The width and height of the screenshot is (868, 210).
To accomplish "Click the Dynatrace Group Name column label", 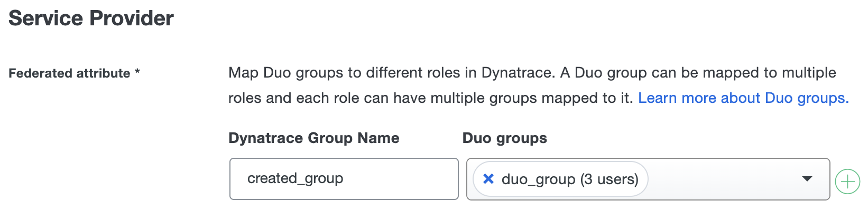I will coord(314,138).
